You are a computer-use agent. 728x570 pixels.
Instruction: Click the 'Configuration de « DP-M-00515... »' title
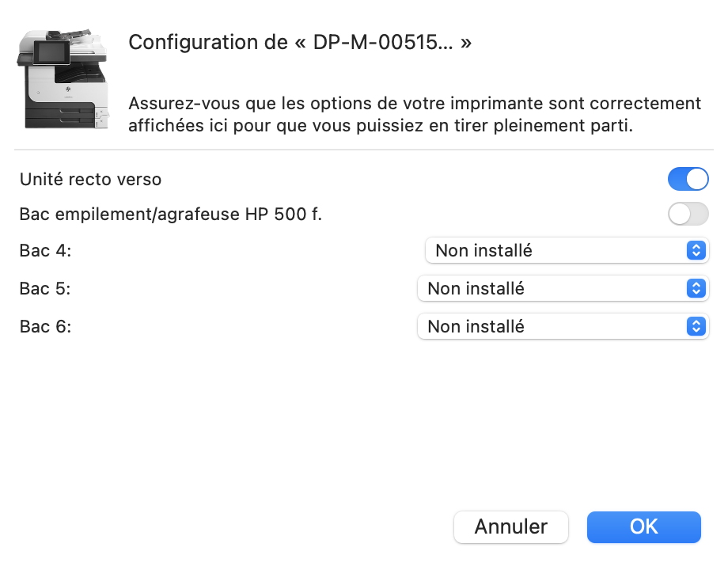[300, 43]
